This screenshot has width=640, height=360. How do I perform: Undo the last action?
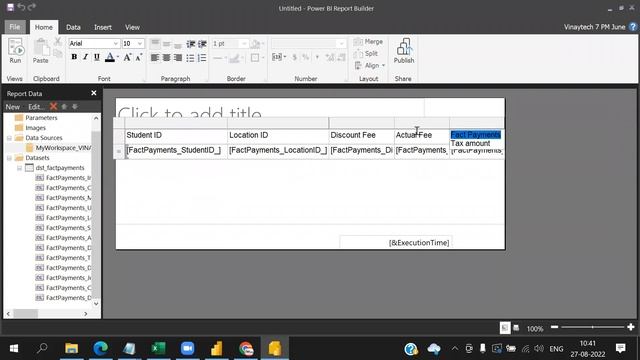[21, 7]
